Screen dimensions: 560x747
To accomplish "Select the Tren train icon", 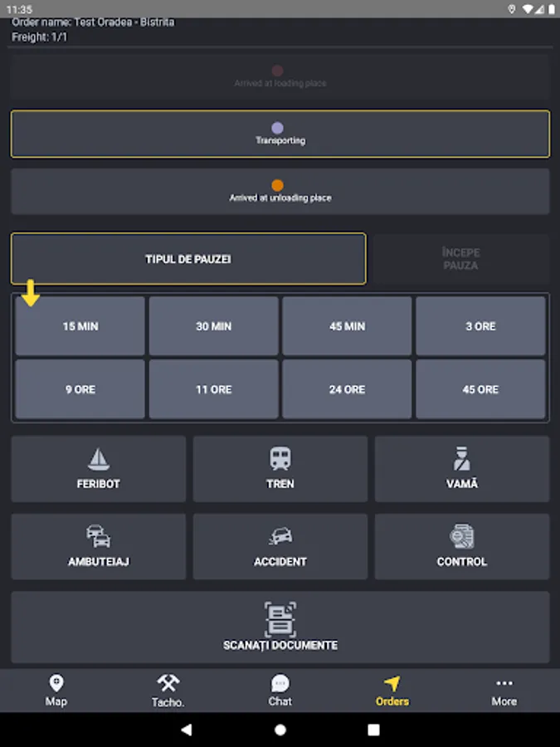I will coord(280,459).
